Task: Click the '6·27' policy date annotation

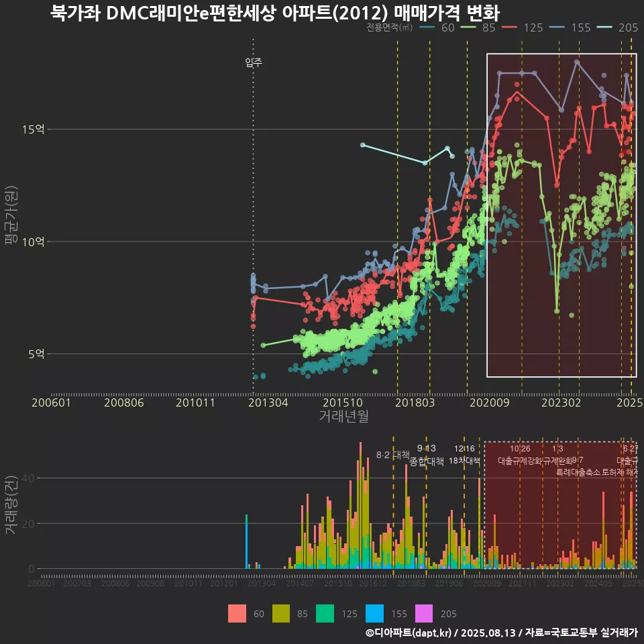Action: tap(631, 449)
